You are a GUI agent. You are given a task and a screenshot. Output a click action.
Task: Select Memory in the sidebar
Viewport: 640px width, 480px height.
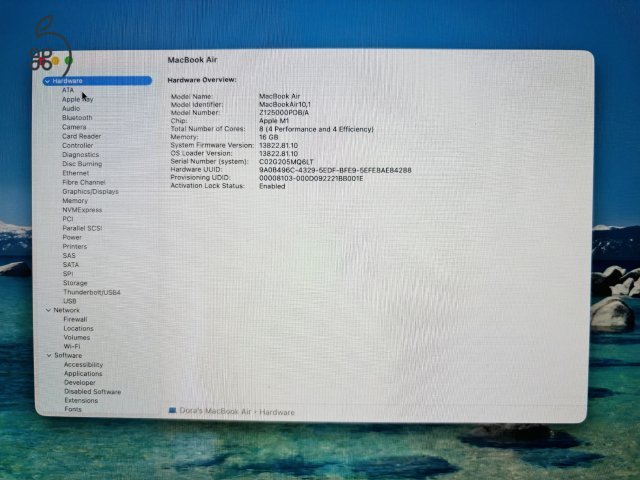(75, 201)
